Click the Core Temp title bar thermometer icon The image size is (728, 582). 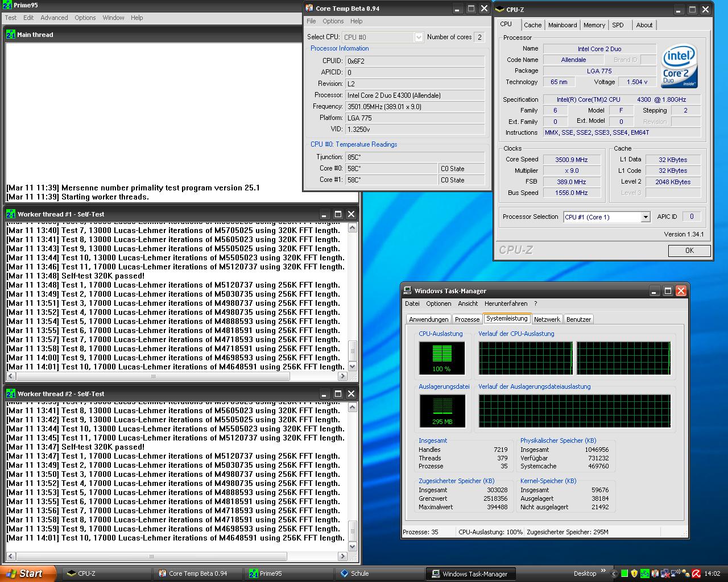[309, 9]
